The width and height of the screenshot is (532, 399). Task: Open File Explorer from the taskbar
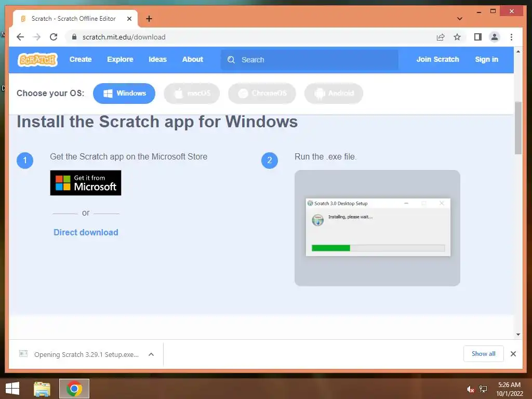point(42,389)
